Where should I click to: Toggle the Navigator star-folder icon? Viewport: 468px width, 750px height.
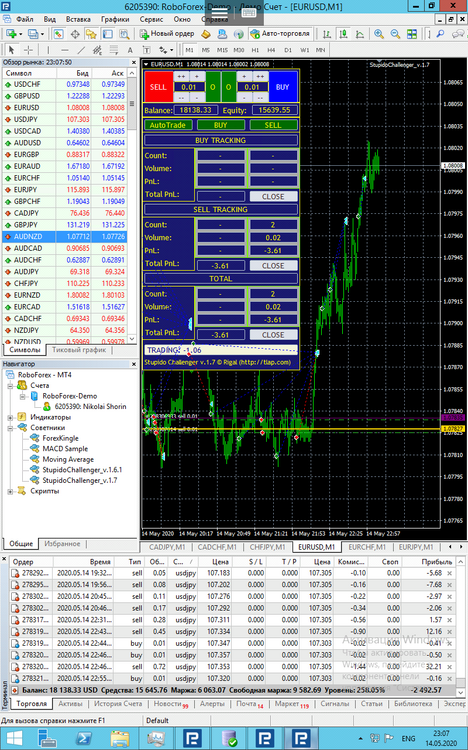pos(91,34)
